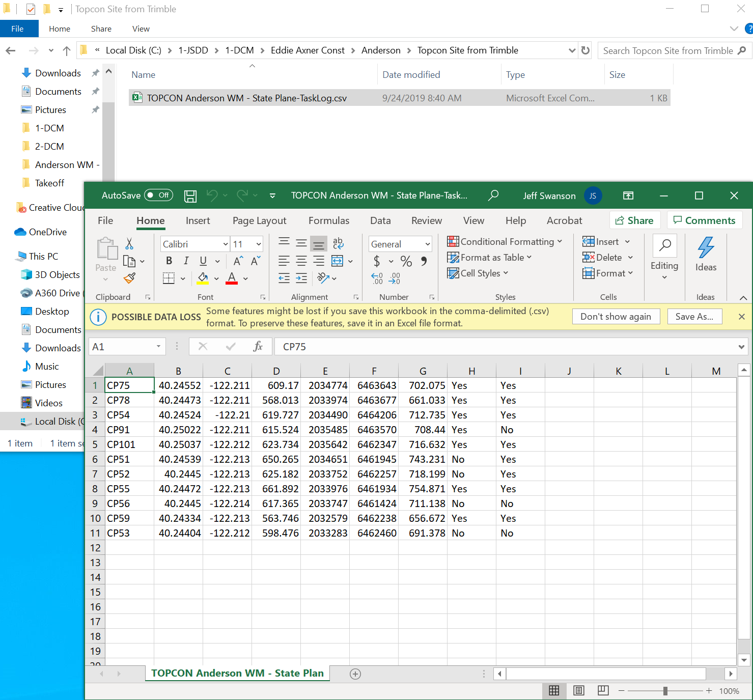Click the Cut scissors icon

(x=129, y=244)
